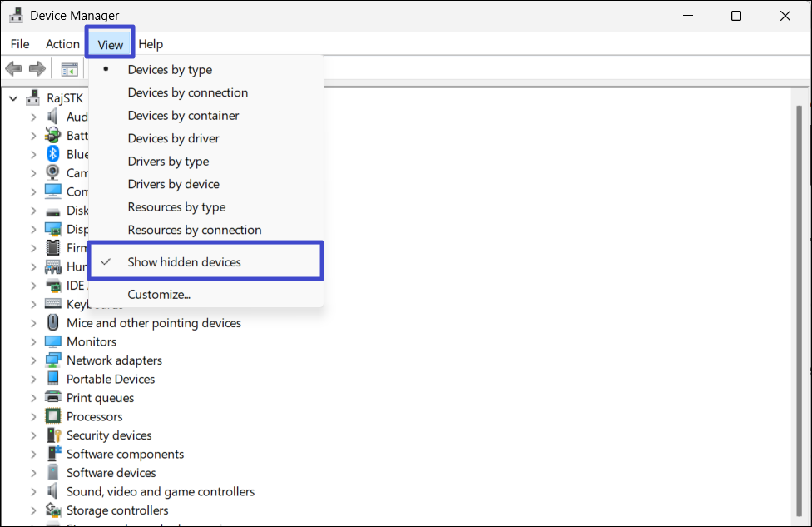
Task: Expand the Portable Devices node
Action: pos(34,380)
